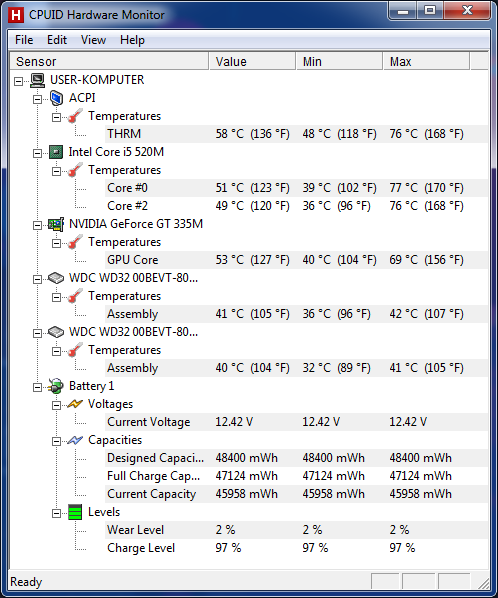Click Core #0 max 77 °C (170 °F)
Screen dimensions: 498x598
[426, 188]
